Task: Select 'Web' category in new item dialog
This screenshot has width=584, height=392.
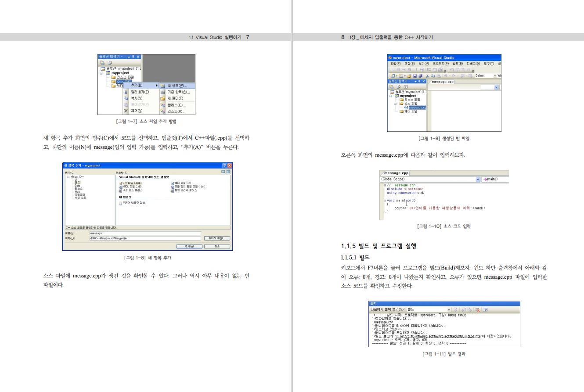Action: point(77,192)
